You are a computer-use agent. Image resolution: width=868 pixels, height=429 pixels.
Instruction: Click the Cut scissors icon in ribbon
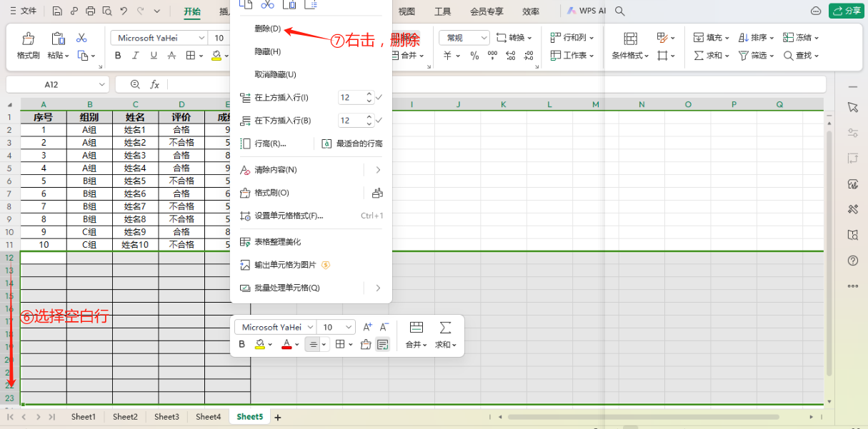click(81, 38)
